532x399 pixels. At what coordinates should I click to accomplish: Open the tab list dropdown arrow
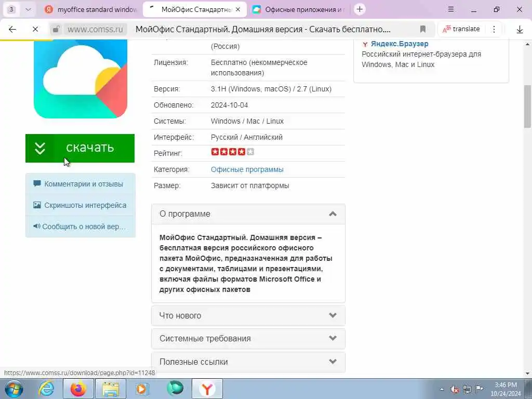pyautogui.click(x=28, y=9)
